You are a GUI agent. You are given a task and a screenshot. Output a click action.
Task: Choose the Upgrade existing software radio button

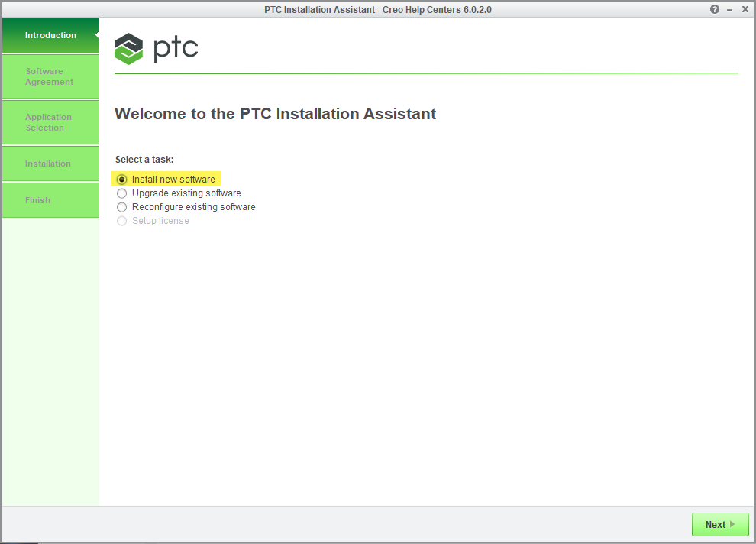[122, 193]
